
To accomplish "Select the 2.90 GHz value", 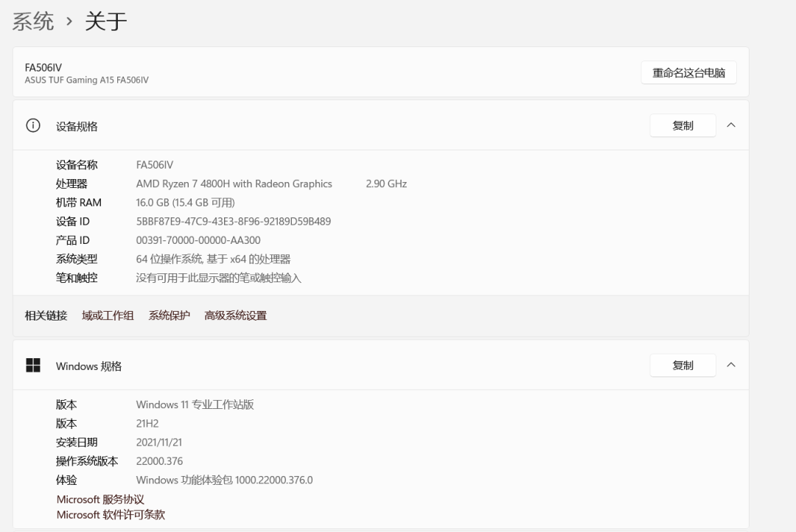I will (386, 183).
